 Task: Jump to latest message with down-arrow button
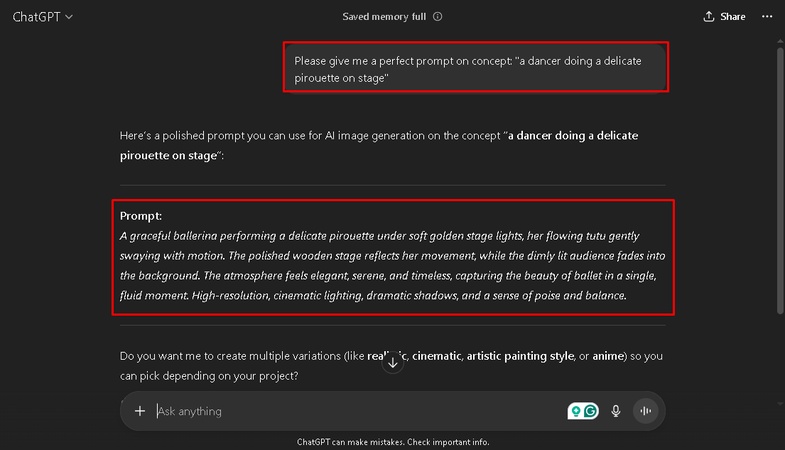pyautogui.click(x=392, y=363)
